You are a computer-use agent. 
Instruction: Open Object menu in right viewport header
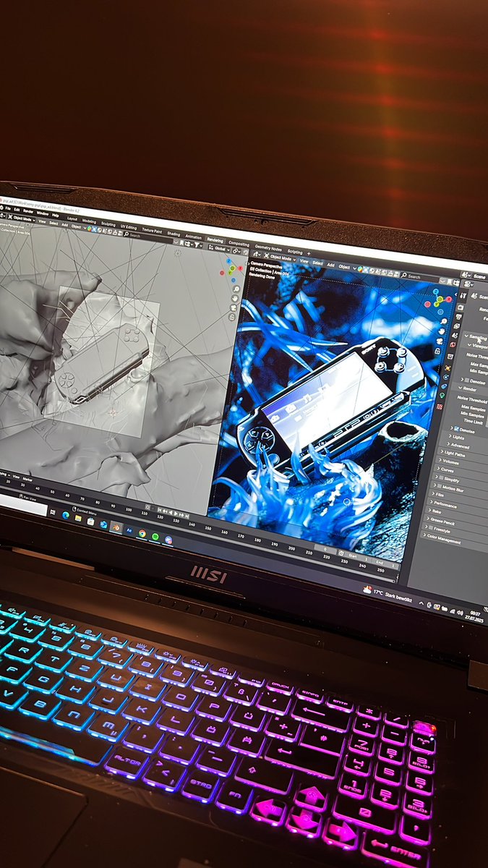coord(344,266)
